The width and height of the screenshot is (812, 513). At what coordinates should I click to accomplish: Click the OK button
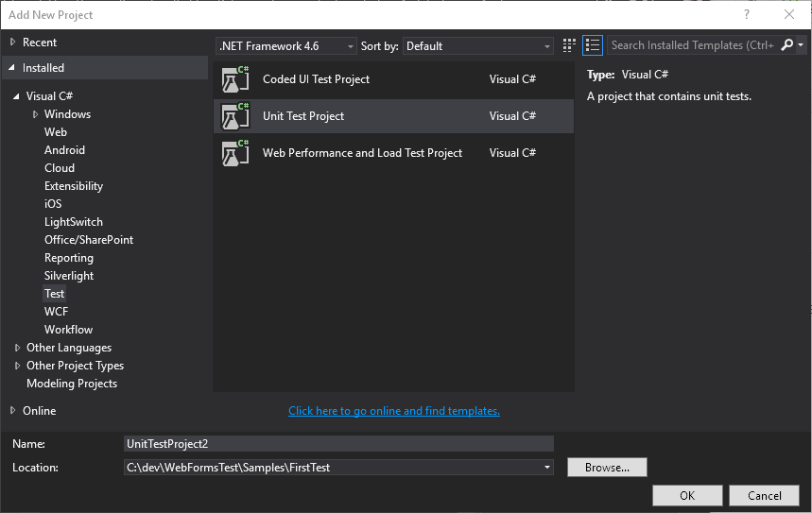687,495
